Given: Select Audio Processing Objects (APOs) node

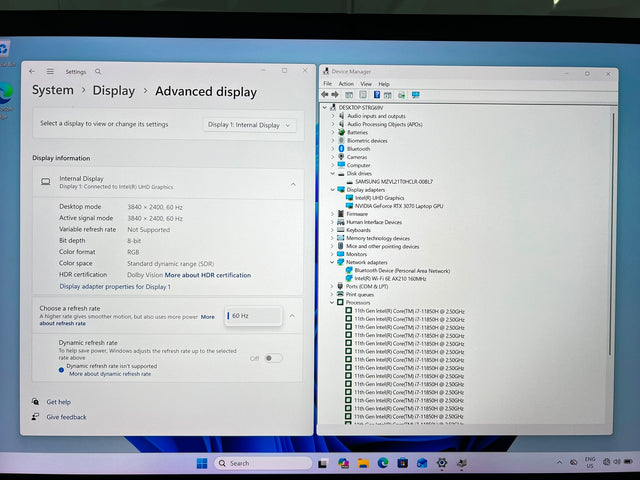Looking at the screenshot, I should [385, 124].
